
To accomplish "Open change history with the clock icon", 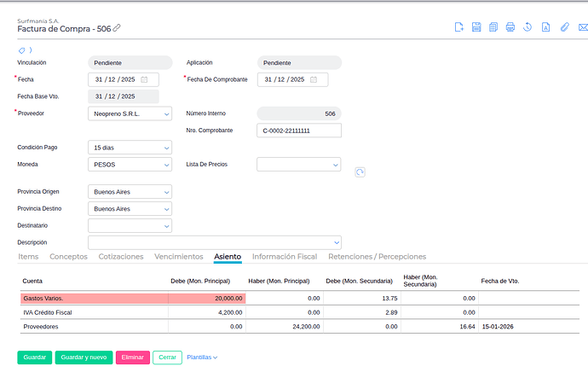I will click(527, 27).
